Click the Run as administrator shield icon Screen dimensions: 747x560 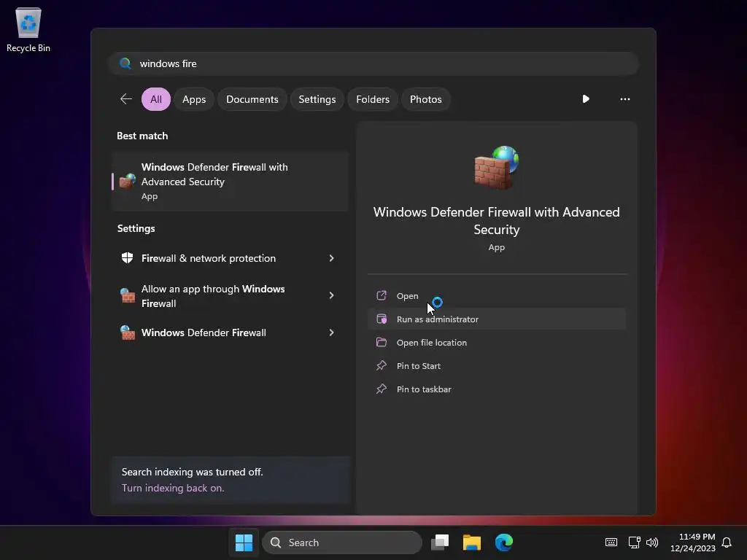pos(381,319)
